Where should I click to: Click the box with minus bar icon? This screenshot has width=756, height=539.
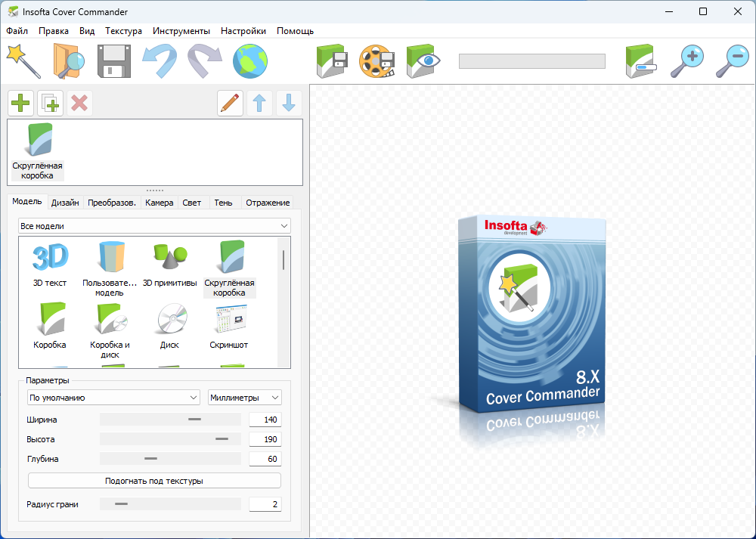pyautogui.click(x=641, y=60)
